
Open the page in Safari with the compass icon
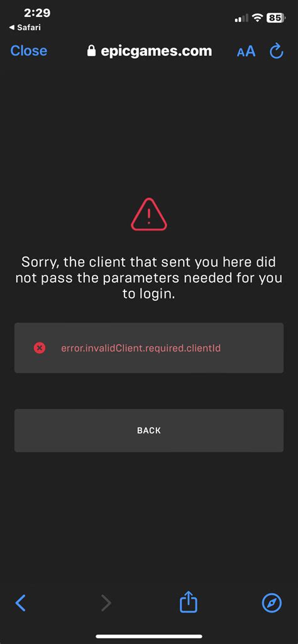point(272,603)
